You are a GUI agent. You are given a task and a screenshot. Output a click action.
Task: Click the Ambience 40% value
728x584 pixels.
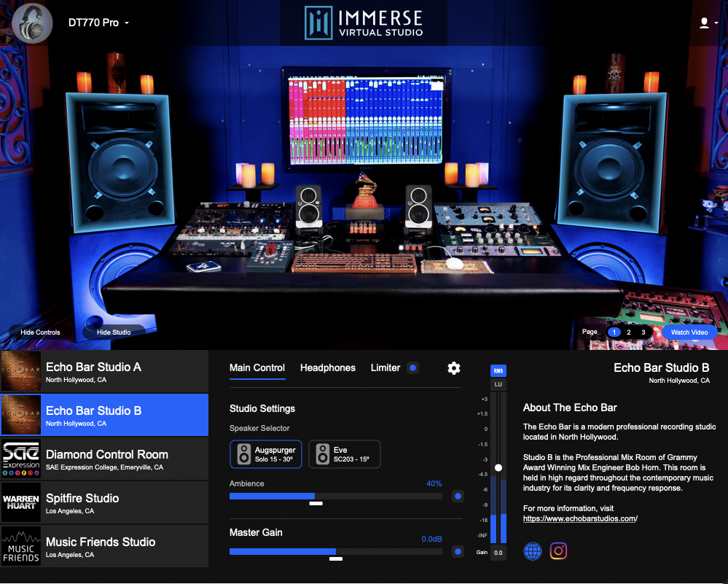pyautogui.click(x=434, y=483)
